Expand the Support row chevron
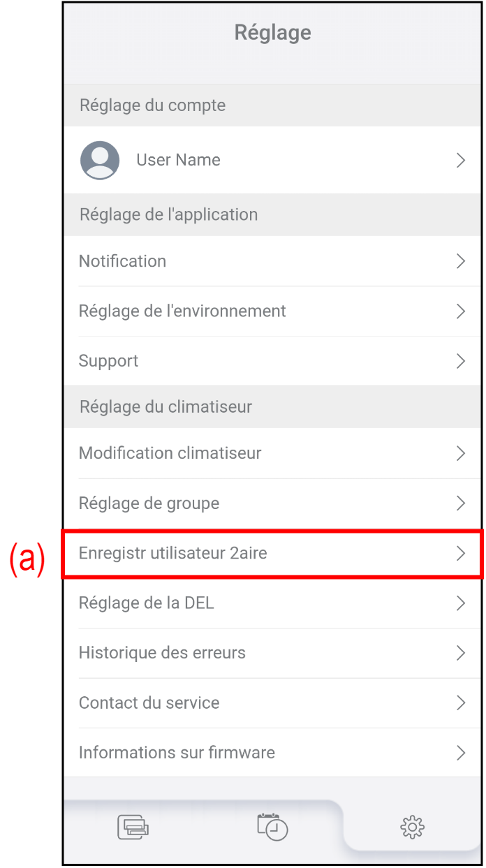The height and width of the screenshot is (868, 486). click(460, 361)
